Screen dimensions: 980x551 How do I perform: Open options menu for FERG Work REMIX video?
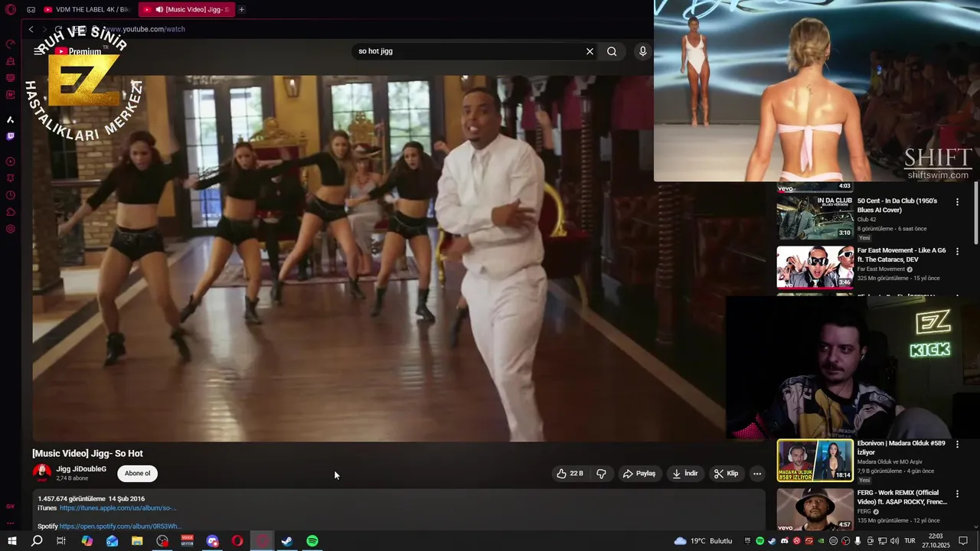tap(957, 493)
